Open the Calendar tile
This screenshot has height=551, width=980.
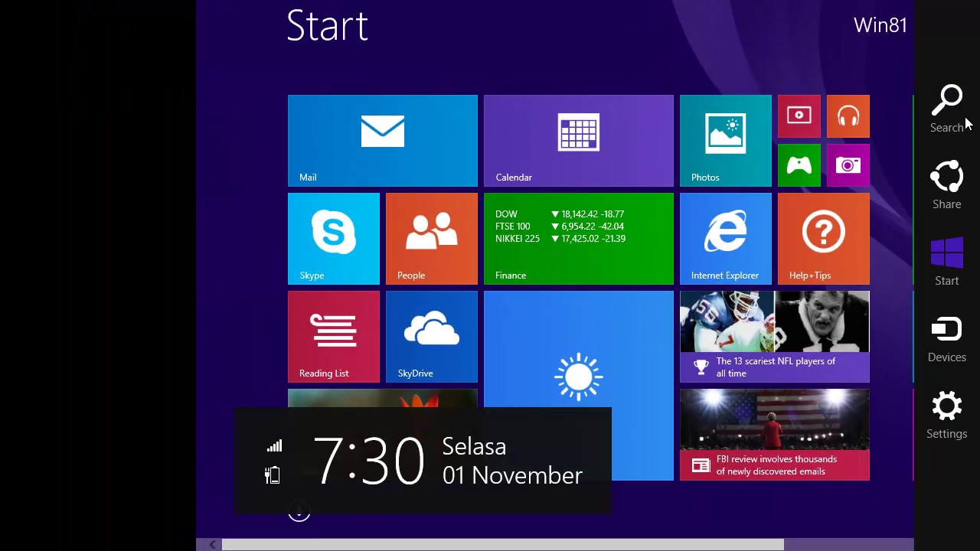(x=579, y=141)
